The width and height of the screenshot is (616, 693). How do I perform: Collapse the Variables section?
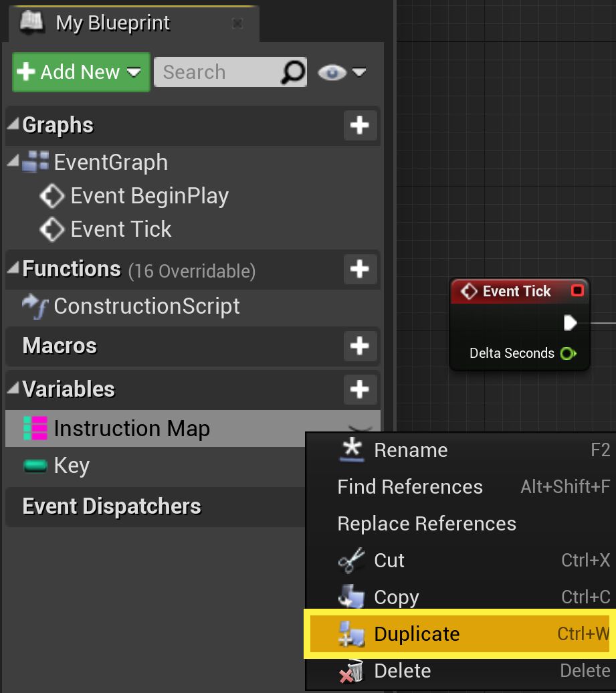[13, 389]
